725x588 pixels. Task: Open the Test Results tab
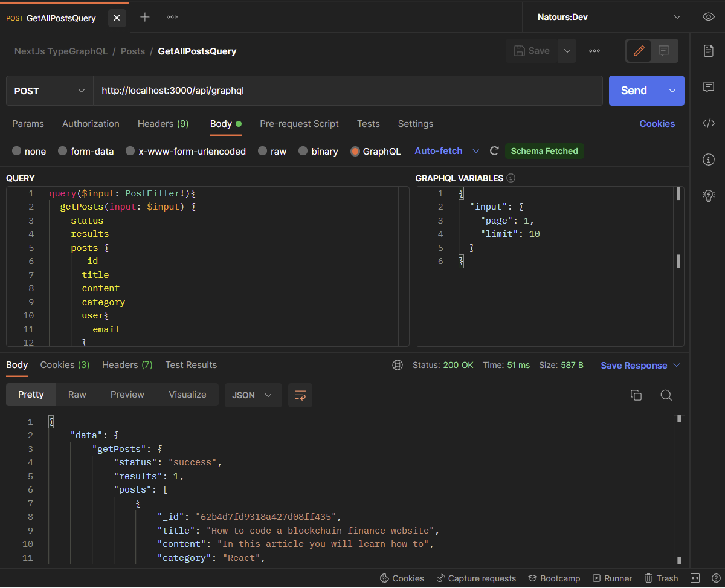point(191,364)
